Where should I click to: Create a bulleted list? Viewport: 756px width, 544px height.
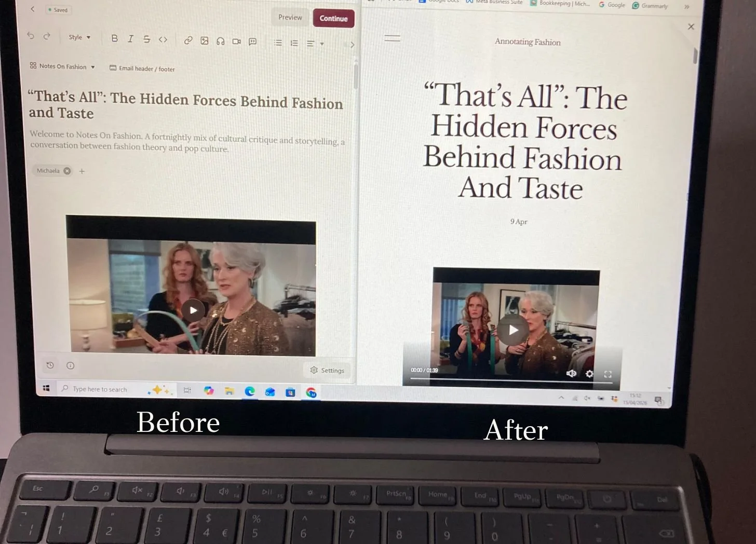[x=278, y=43]
